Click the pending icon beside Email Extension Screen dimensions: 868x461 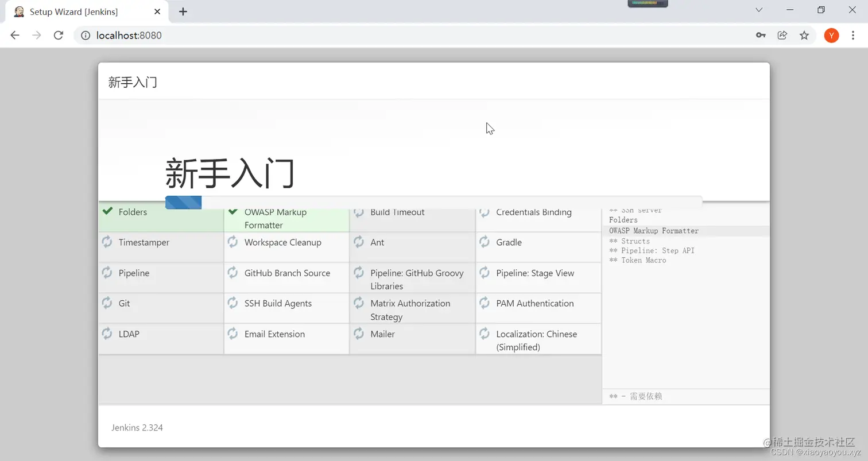(x=233, y=333)
